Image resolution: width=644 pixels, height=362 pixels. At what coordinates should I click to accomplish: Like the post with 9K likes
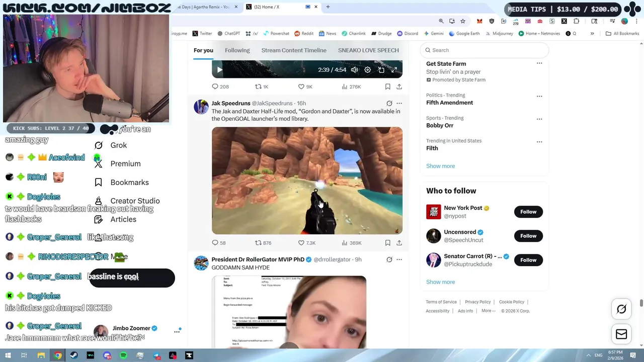pos(305,86)
